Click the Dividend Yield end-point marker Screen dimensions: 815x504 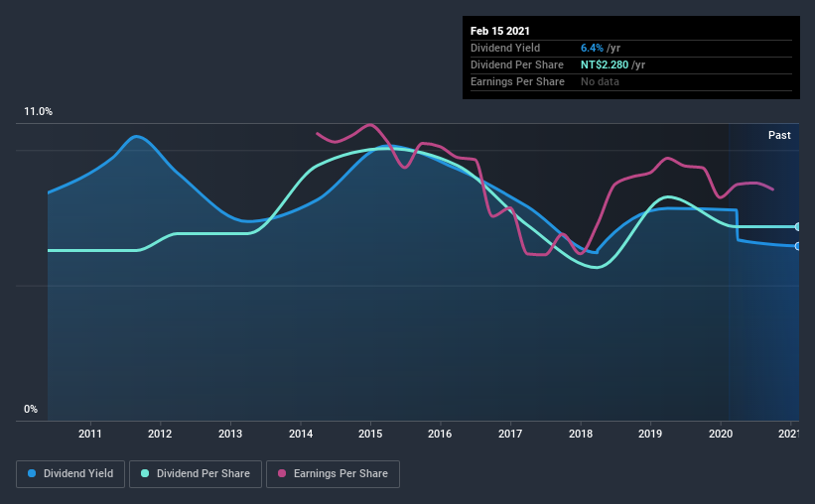(x=797, y=246)
